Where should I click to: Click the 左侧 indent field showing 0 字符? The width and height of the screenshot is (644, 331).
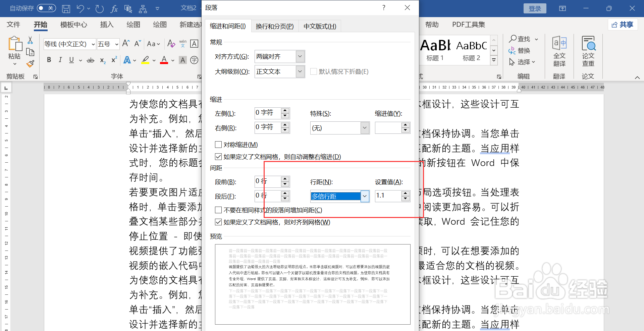(x=268, y=113)
